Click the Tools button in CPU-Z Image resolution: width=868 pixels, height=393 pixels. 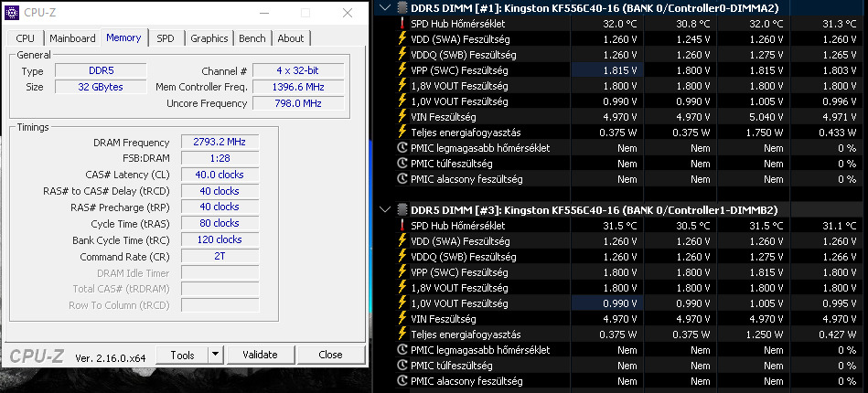[182, 355]
